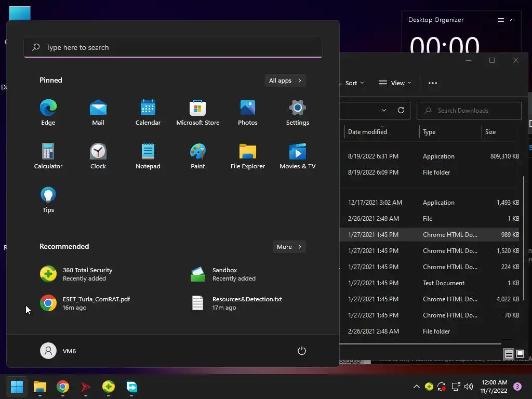The height and width of the screenshot is (399, 532).
Task: Click the Search Downloads field
Action: click(469, 111)
